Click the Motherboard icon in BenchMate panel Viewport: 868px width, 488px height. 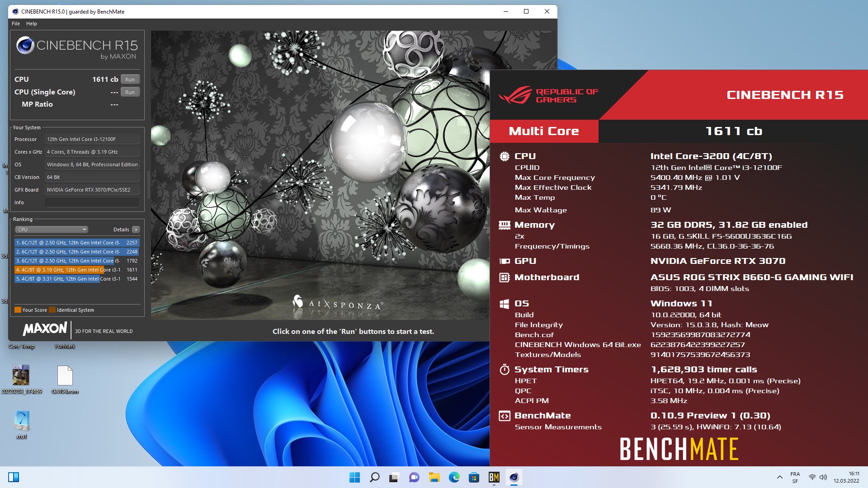pyautogui.click(x=505, y=277)
